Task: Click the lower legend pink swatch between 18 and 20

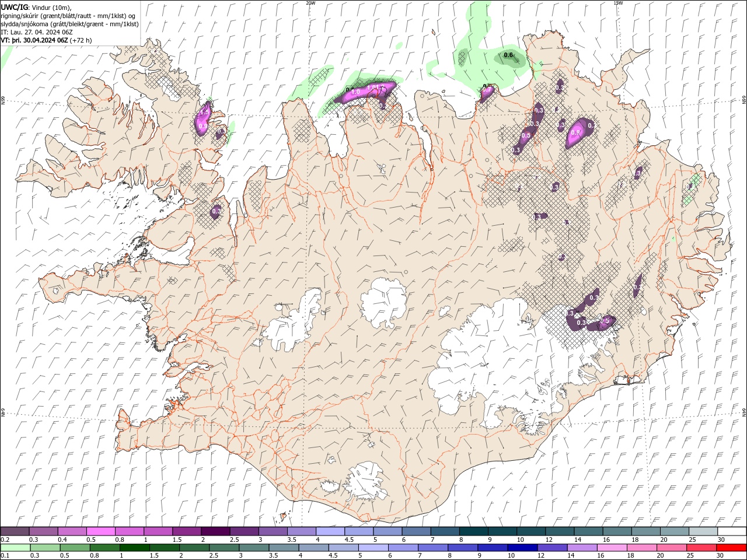Action: (641, 548)
